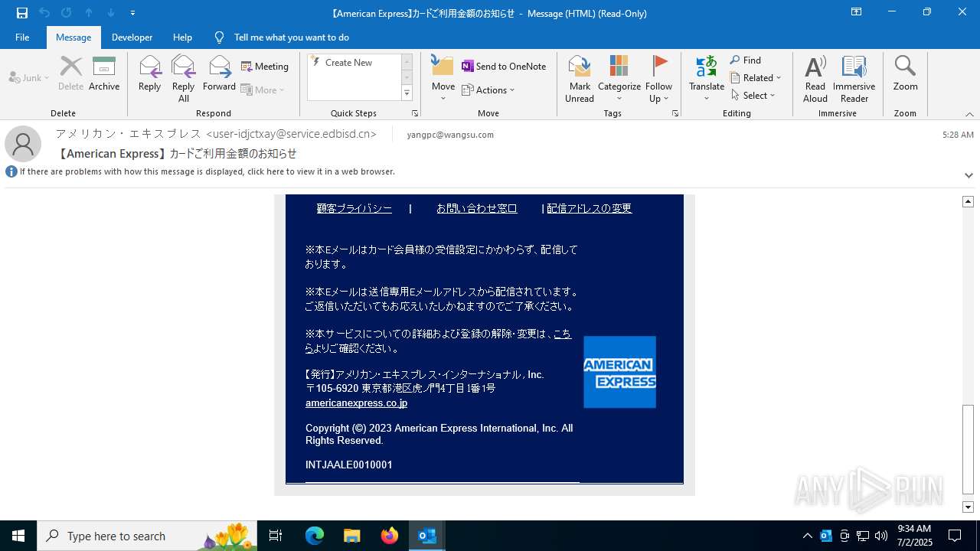This screenshot has height=551, width=980.
Task: Open the Tags dialog launcher
Action: (x=675, y=113)
